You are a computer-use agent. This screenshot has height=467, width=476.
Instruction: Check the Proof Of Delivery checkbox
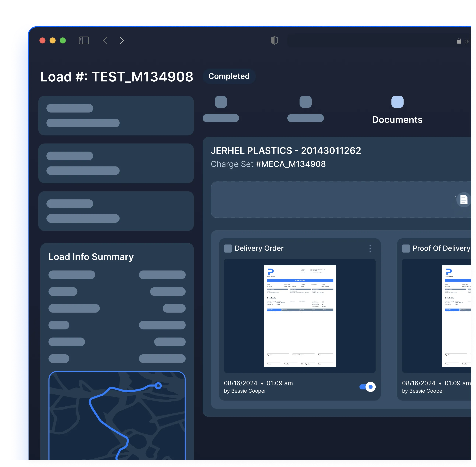[x=406, y=248]
